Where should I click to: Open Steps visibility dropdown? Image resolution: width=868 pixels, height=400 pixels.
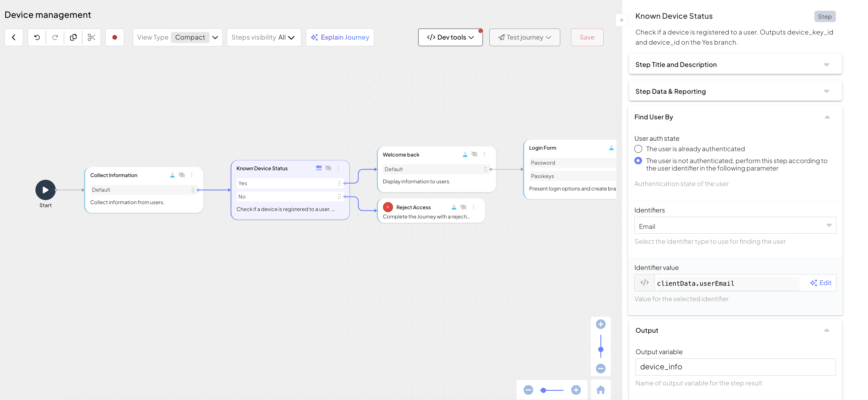(x=264, y=37)
